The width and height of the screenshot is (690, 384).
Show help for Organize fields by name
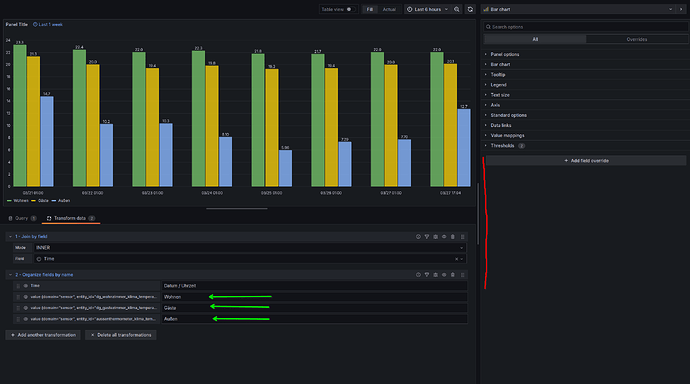[418, 275]
